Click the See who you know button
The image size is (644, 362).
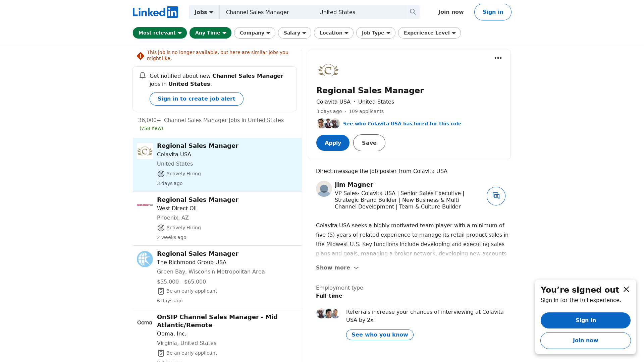(x=380, y=335)
